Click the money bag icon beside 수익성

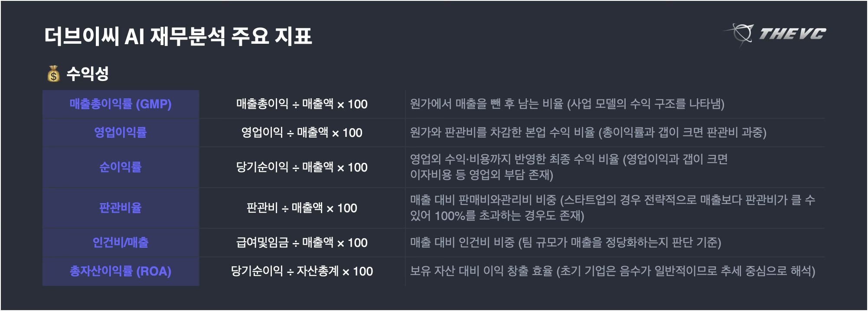tap(53, 74)
